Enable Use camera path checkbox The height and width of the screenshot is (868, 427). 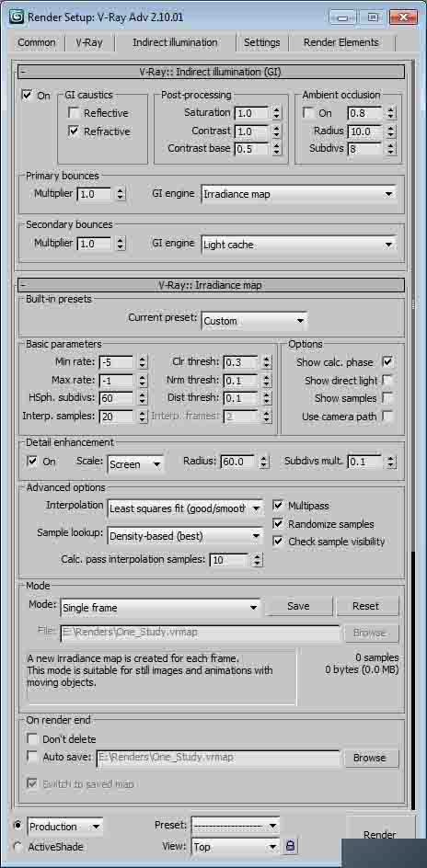point(387,417)
